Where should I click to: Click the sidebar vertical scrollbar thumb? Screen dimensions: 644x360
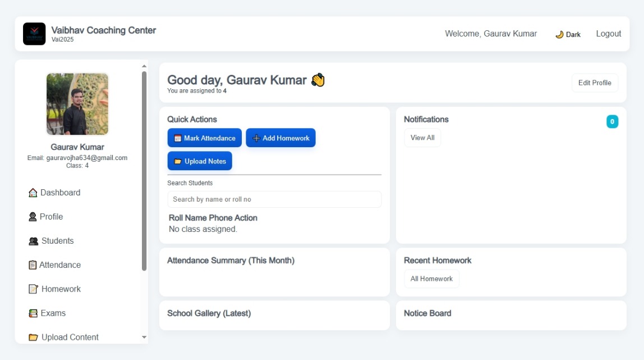[144, 168]
